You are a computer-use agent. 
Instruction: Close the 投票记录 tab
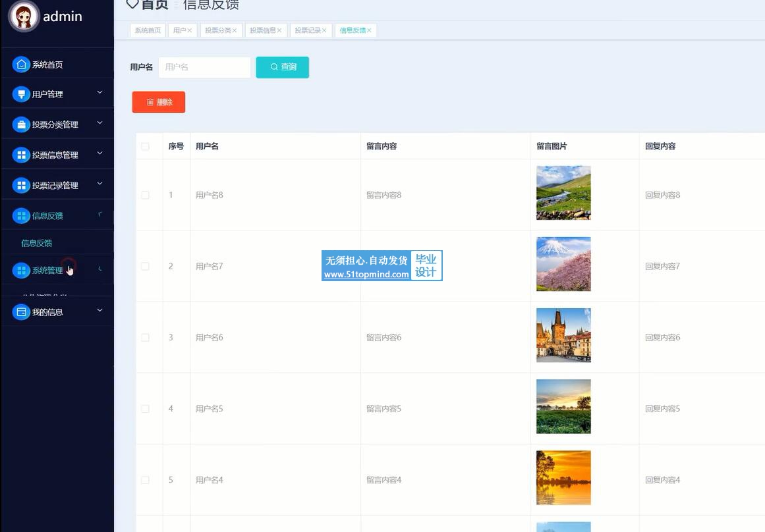[324, 30]
